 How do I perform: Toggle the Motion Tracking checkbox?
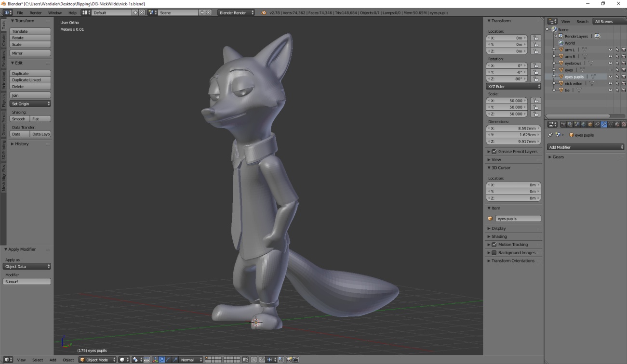(x=494, y=245)
